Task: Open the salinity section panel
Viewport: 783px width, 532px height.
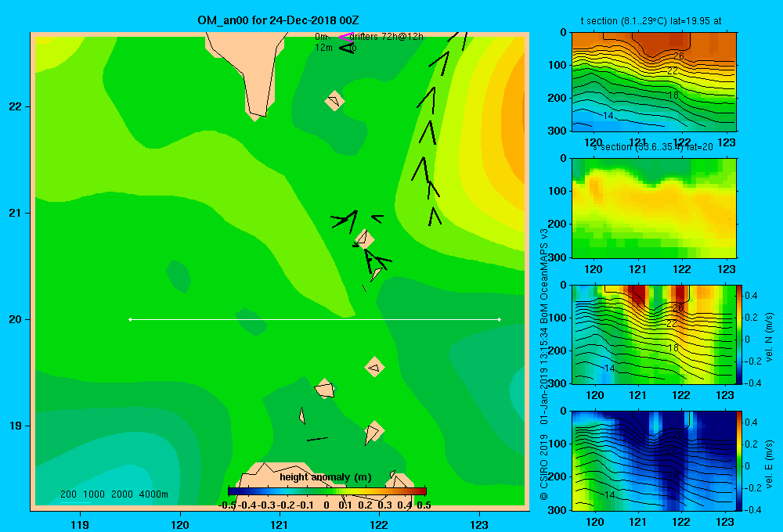Action: coord(654,208)
